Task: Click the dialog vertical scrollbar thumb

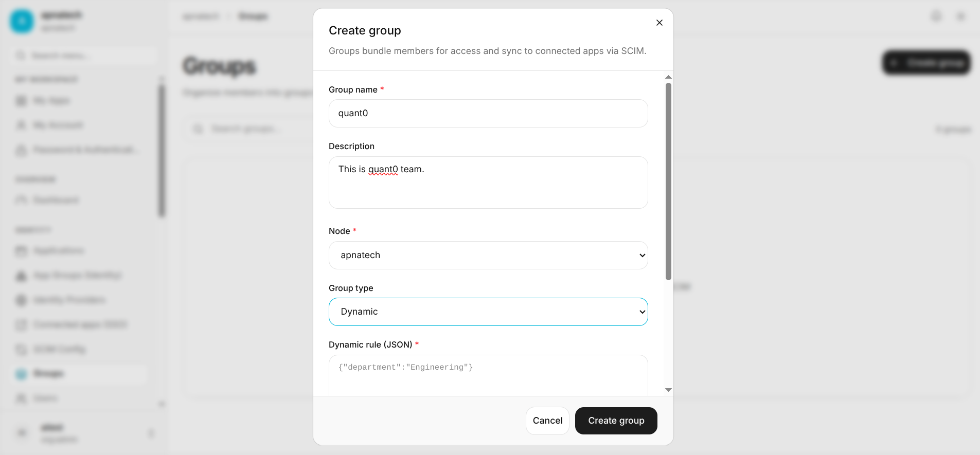Action: pos(668,181)
